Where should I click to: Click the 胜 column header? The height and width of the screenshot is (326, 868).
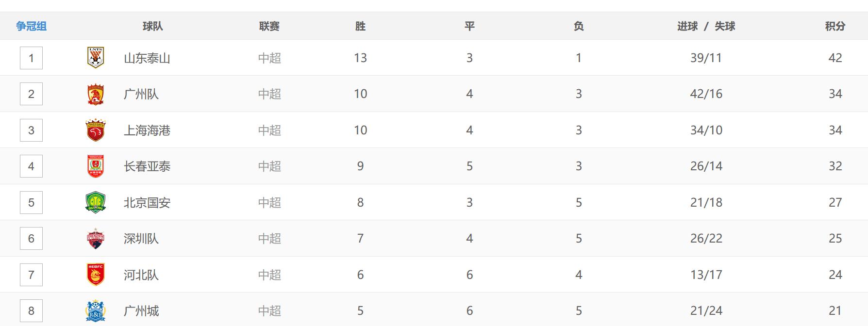coord(360,26)
